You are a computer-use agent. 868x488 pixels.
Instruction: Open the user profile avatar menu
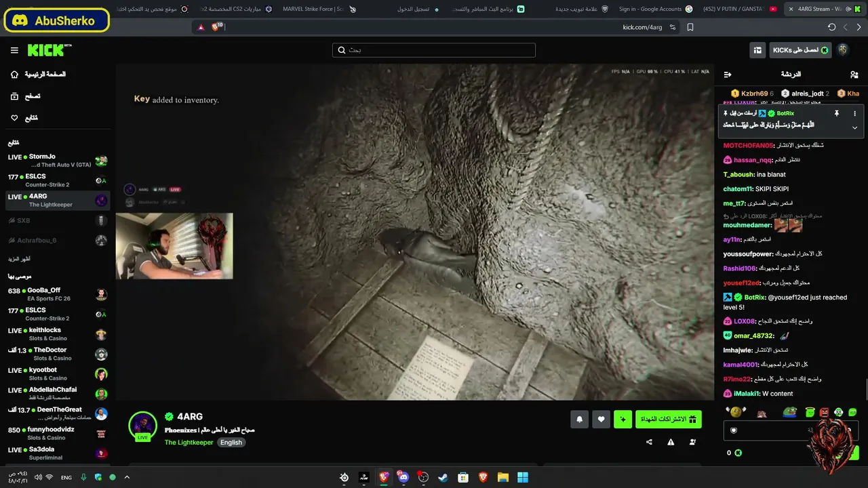click(843, 50)
